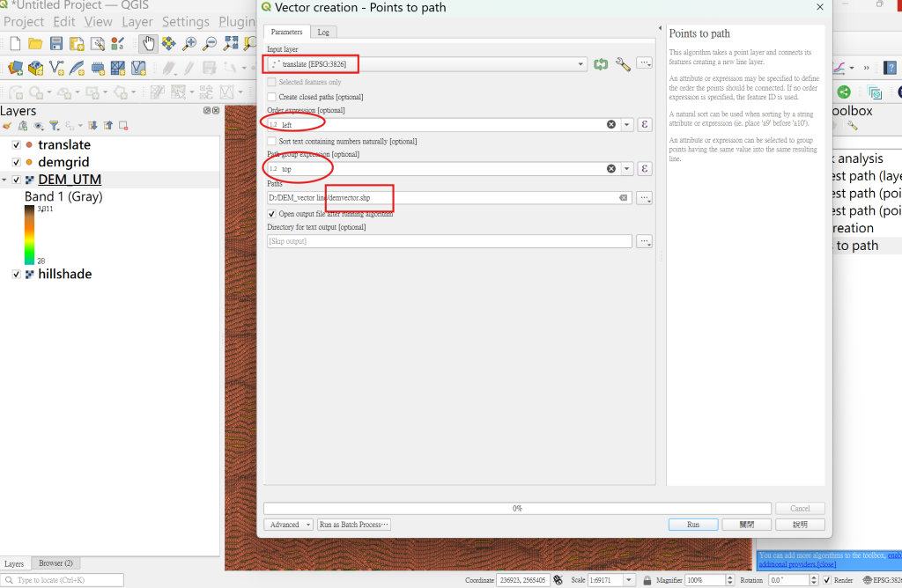Viewport: 902px width, 588px height.
Task: Select the Parameters tab
Action: pos(286,32)
